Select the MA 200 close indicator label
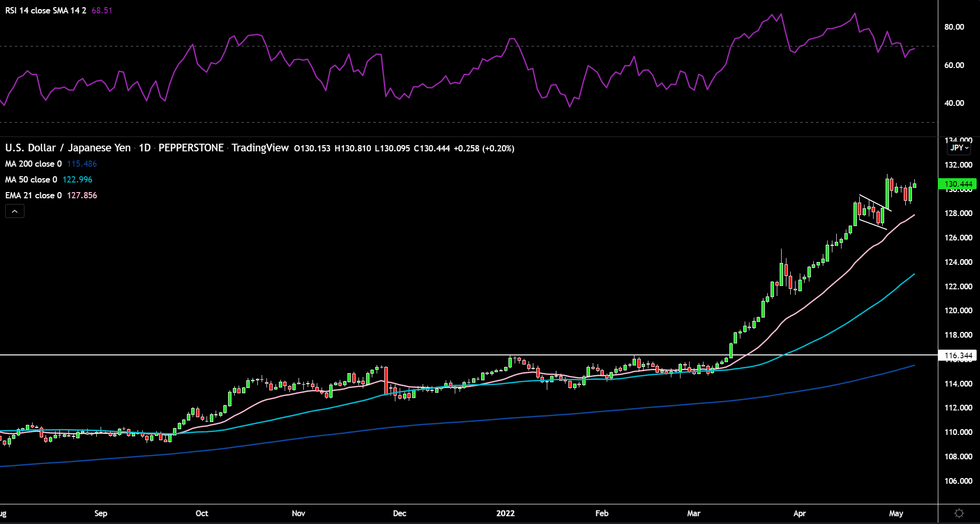Screen dimensions: 980x524 pos(33,164)
